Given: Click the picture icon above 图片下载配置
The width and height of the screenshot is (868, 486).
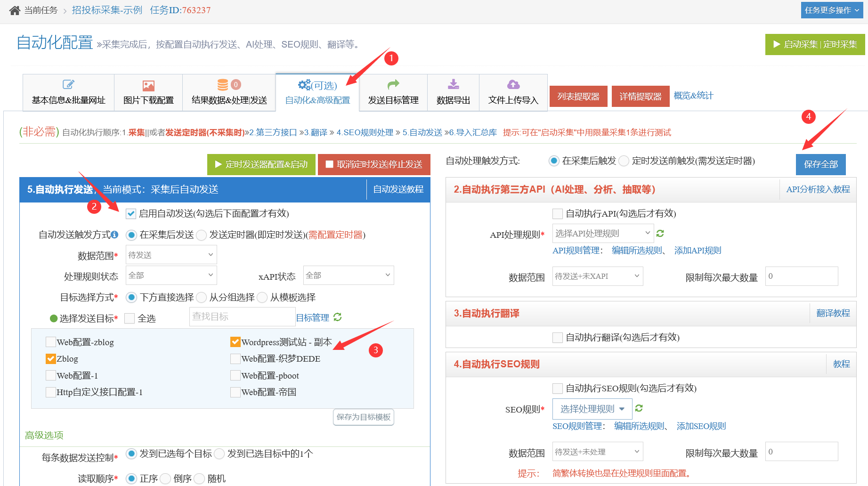Looking at the screenshot, I should click(x=148, y=86).
